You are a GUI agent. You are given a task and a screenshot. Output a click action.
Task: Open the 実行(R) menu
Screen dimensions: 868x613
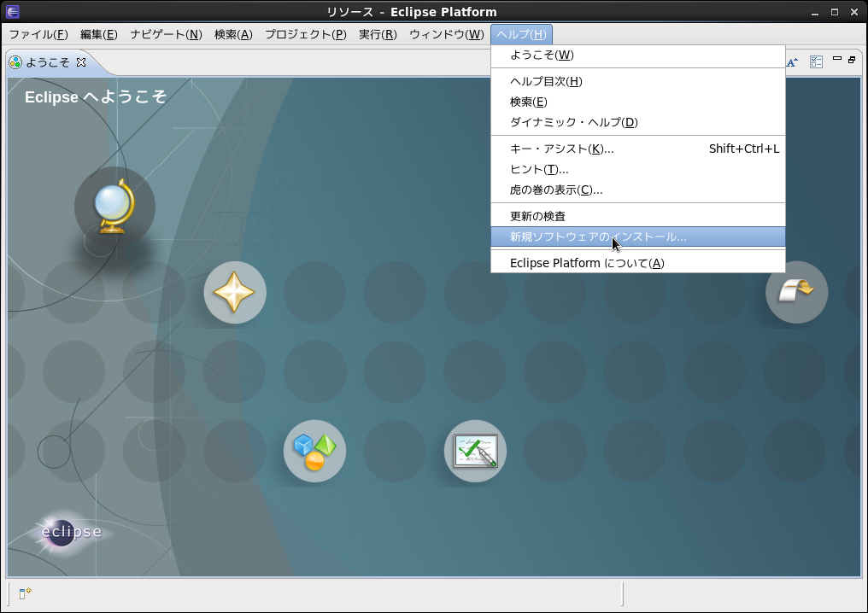coord(378,34)
